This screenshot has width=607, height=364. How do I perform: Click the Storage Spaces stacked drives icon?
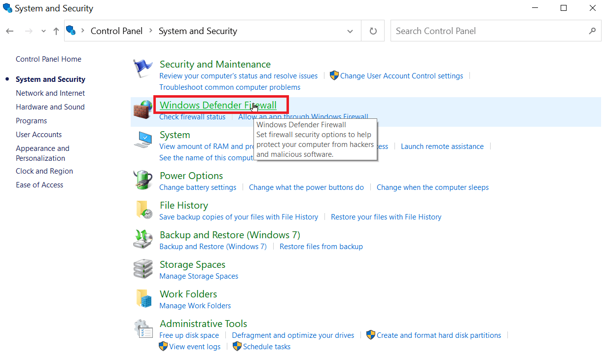[x=143, y=269]
